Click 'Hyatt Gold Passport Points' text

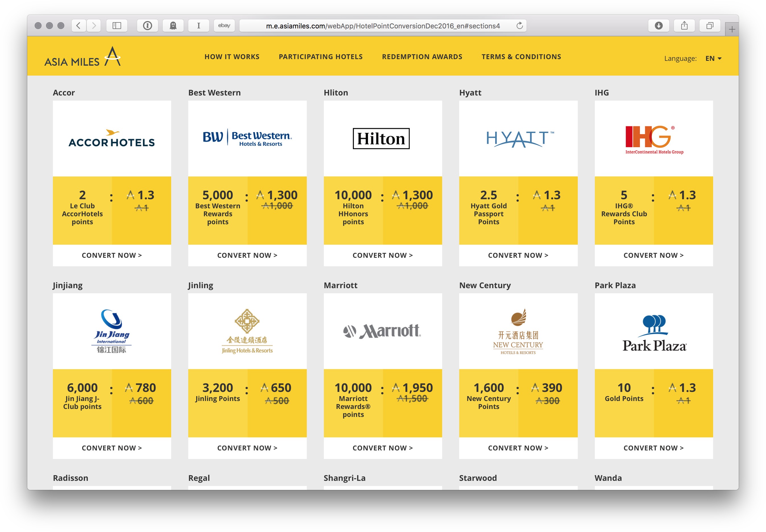488,214
